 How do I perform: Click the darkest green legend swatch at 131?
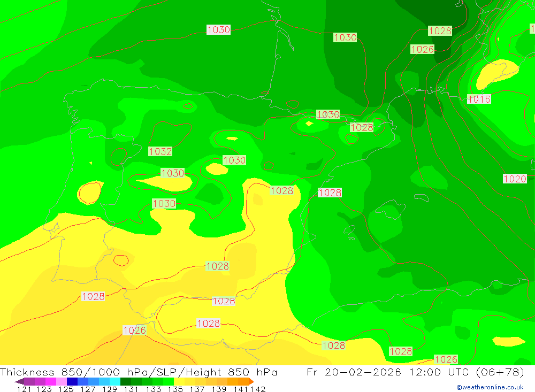click(126, 381)
